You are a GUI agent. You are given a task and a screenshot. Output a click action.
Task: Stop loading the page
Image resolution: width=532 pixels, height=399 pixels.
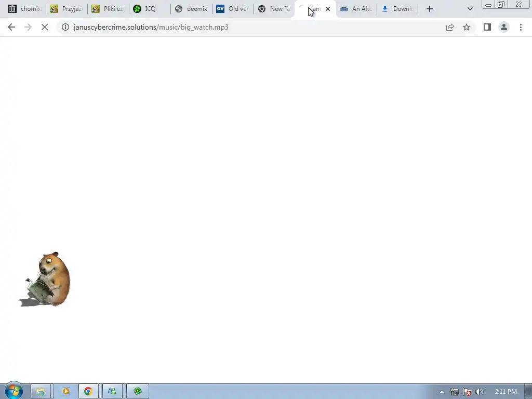[45, 27]
